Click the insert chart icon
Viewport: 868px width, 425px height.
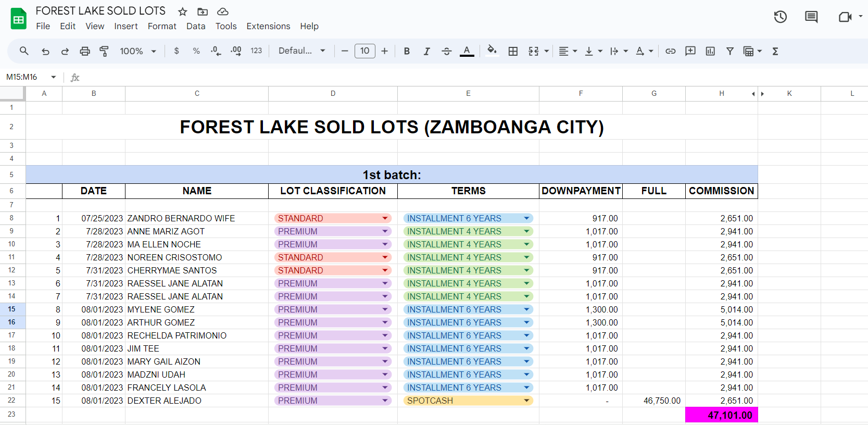[x=710, y=51]
